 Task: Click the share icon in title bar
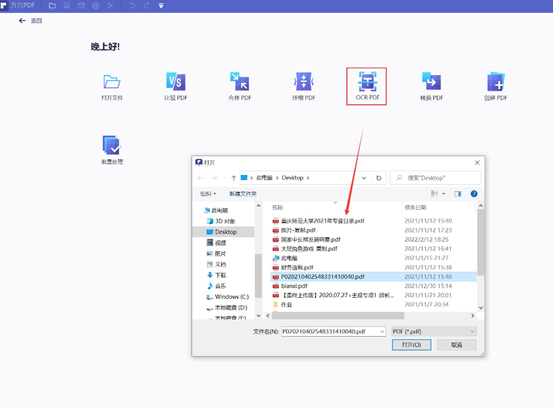coord(110,6)
